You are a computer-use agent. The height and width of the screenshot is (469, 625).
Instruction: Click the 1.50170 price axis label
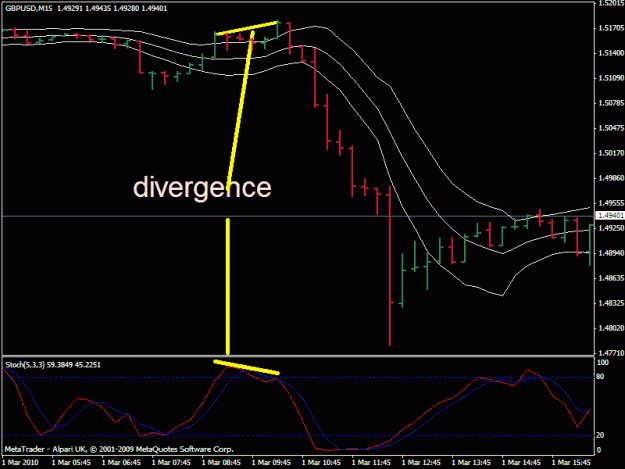pyautogui.click(x=611, y=153)
